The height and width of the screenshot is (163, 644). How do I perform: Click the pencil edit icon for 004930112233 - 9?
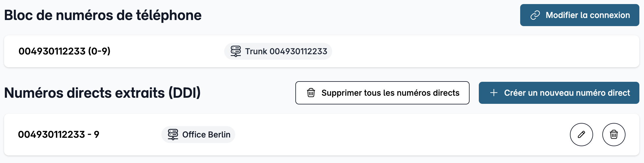[x=581, y=135]
